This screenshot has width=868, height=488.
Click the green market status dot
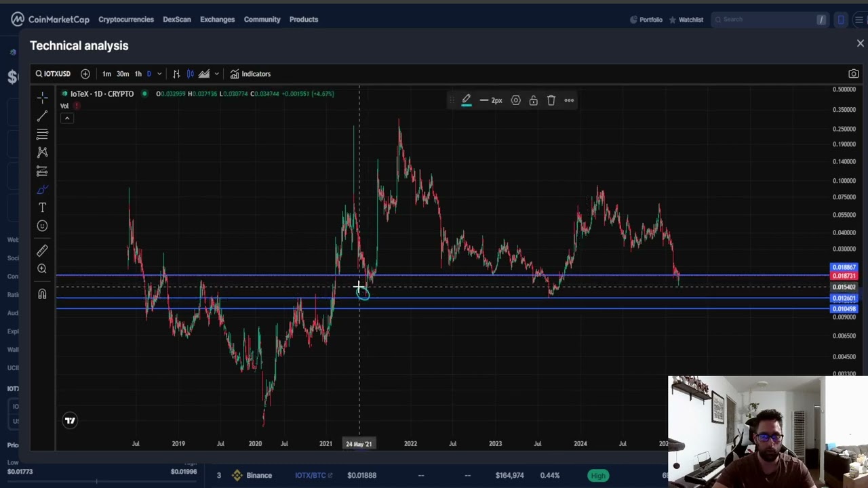(144, 94)
